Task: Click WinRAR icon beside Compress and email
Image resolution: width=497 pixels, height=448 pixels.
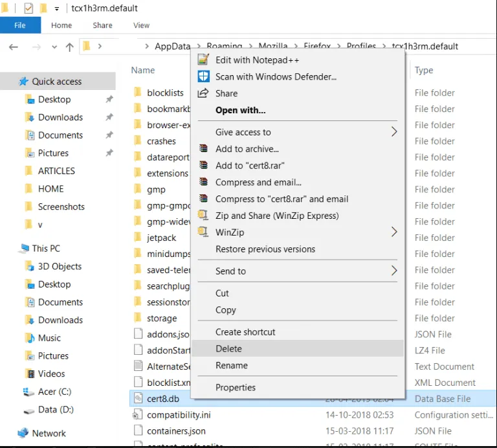Action: (203, 182)
